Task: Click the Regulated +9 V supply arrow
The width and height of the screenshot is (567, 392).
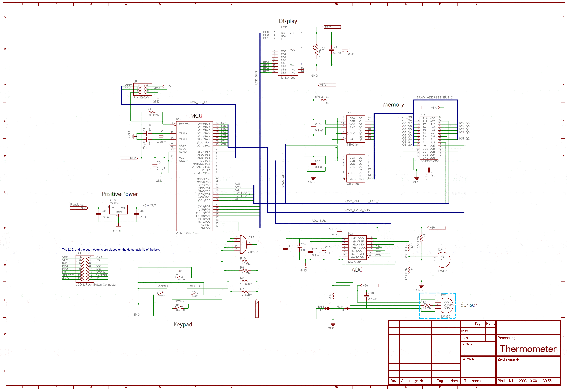Action: (x=79, y=208)
